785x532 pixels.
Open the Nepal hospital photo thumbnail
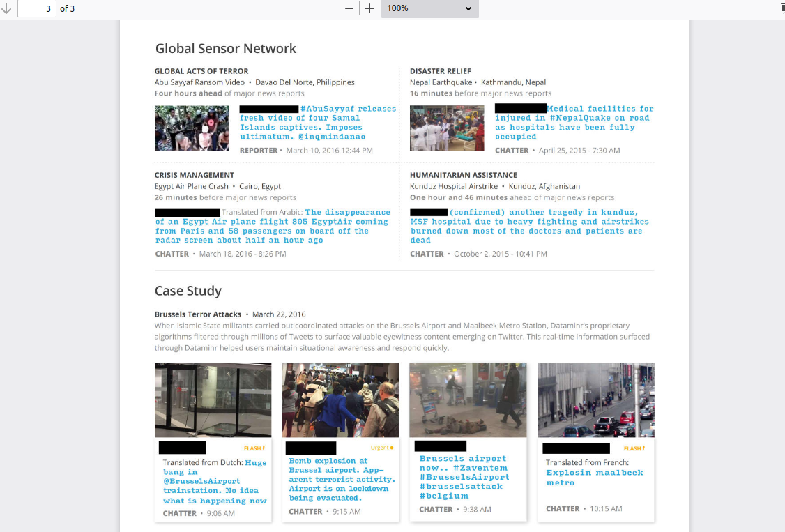click(x=447, y=128)
